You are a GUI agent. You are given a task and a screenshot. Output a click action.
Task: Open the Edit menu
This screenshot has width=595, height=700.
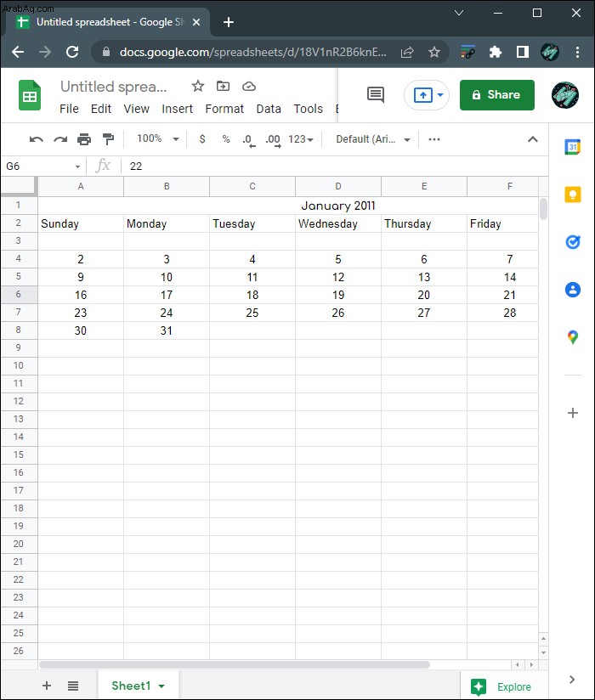click(x=101, y=109)
